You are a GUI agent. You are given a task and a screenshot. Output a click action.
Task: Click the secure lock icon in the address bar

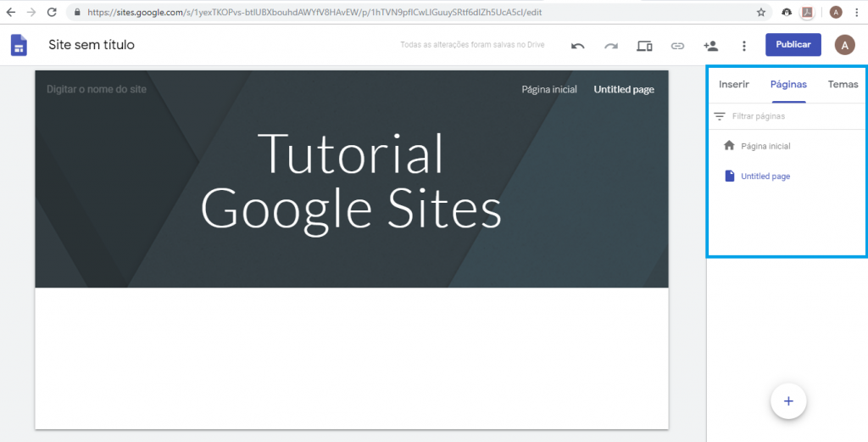[x=77, y=12]
